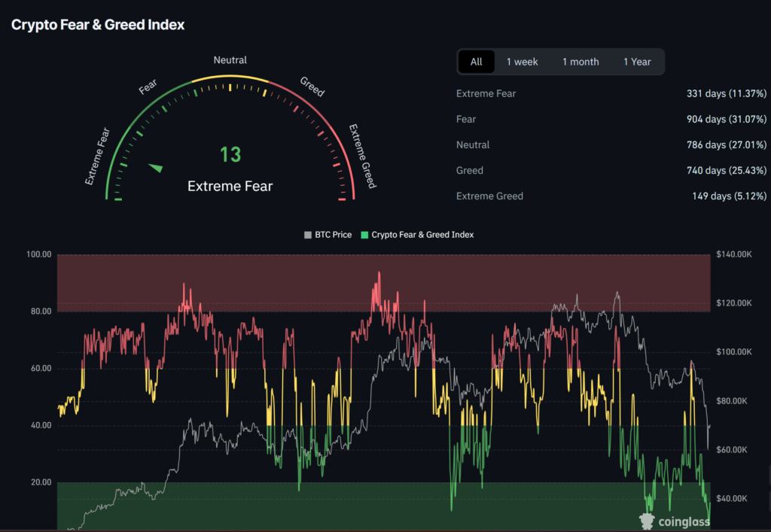Switch to the 1 month range
The height and width of the screenshot is (532, 771).
581,62
